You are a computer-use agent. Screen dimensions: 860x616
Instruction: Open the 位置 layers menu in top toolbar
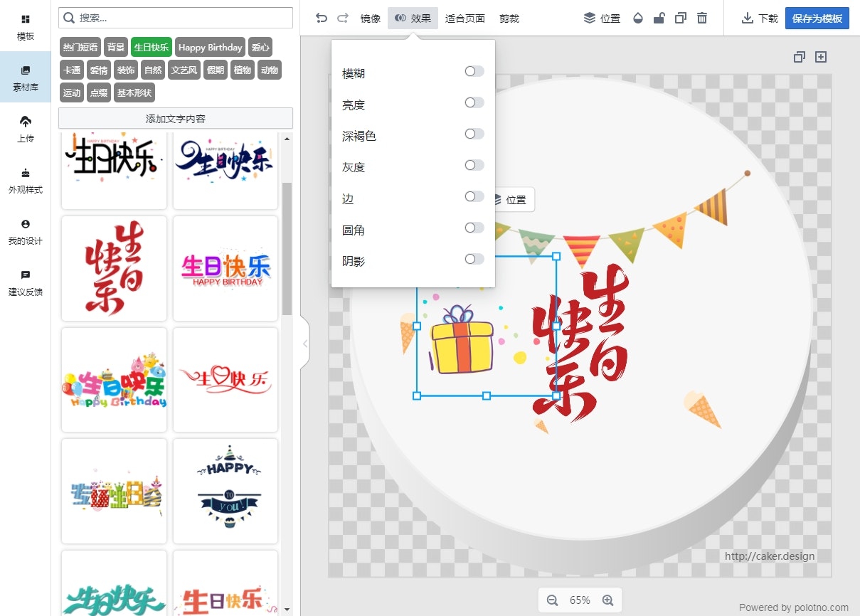click(602, 18)
